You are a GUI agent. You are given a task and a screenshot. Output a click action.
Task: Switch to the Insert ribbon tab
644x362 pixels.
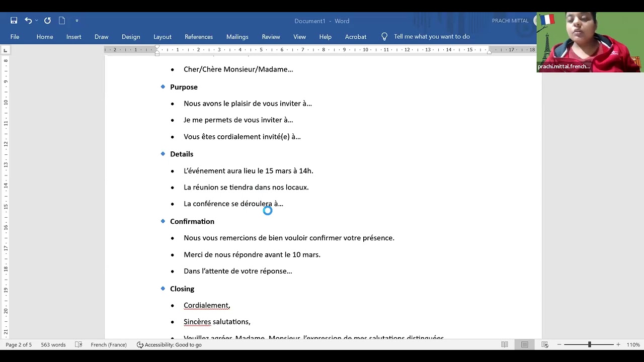click(74, 37)
